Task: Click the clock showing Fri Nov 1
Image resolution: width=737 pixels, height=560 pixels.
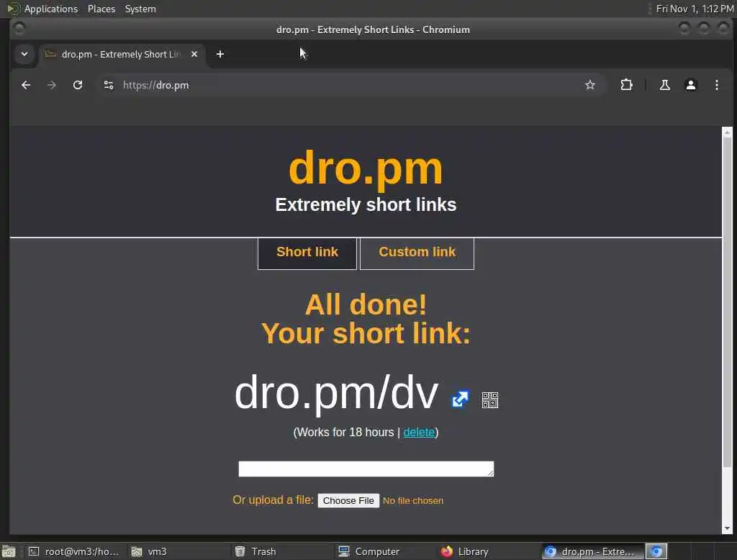Action: click(695, 9)
